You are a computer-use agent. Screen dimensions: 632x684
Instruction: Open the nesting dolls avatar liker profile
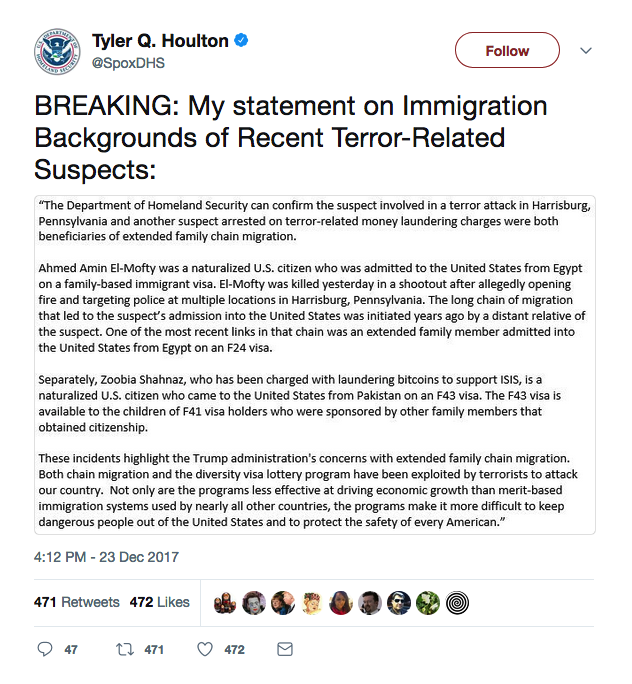click(x=225, y=603)
